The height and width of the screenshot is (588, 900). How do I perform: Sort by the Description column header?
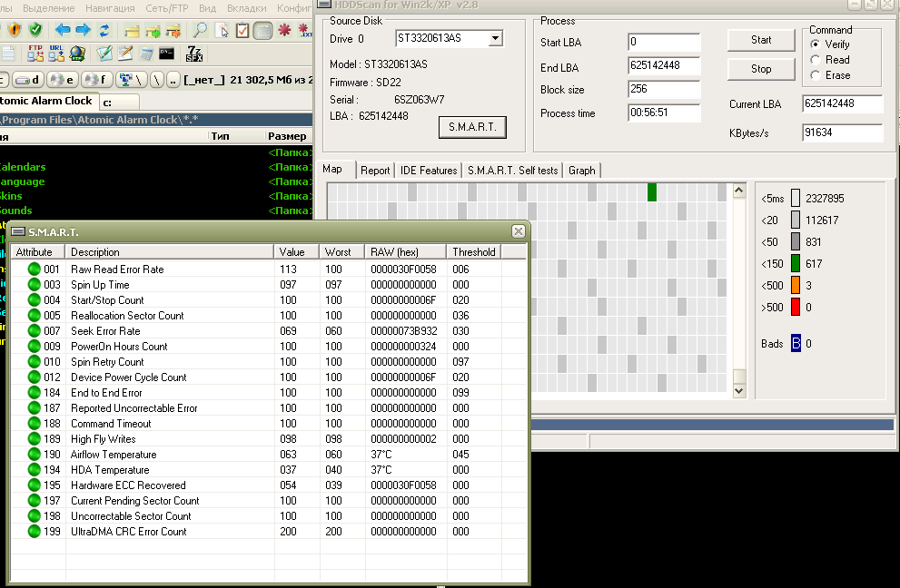tap(169, 252)
